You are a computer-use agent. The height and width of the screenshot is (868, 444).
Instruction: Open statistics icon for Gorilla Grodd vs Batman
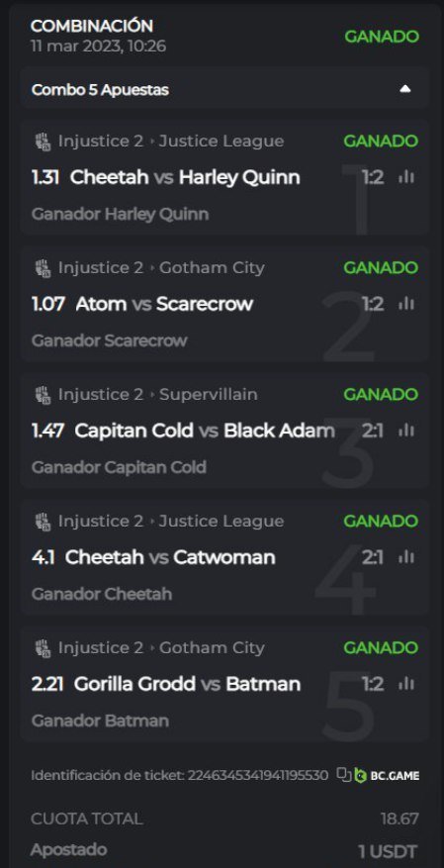(406, 684)
